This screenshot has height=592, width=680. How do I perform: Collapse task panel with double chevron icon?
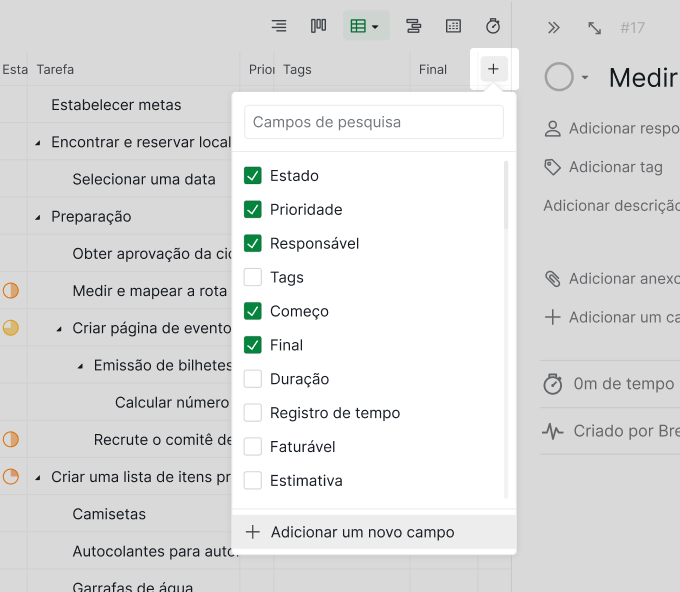(x=553, y=28)
